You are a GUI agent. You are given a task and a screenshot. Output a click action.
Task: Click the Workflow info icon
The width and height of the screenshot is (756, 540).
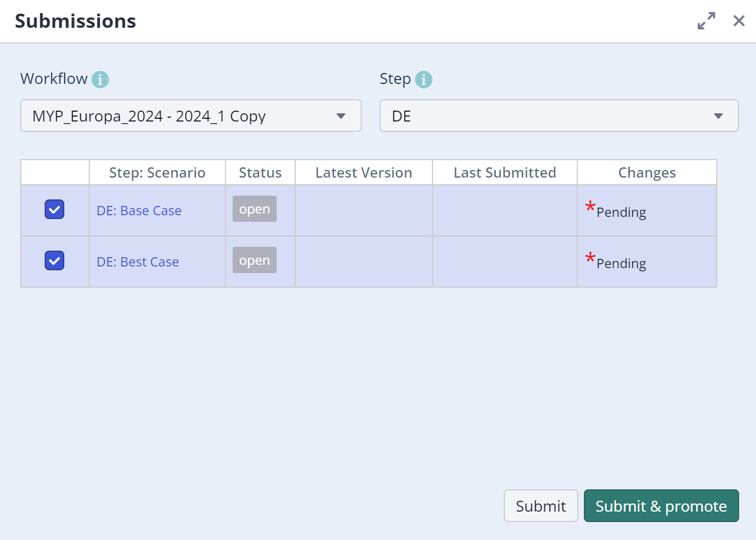click(x=100, y=80)
